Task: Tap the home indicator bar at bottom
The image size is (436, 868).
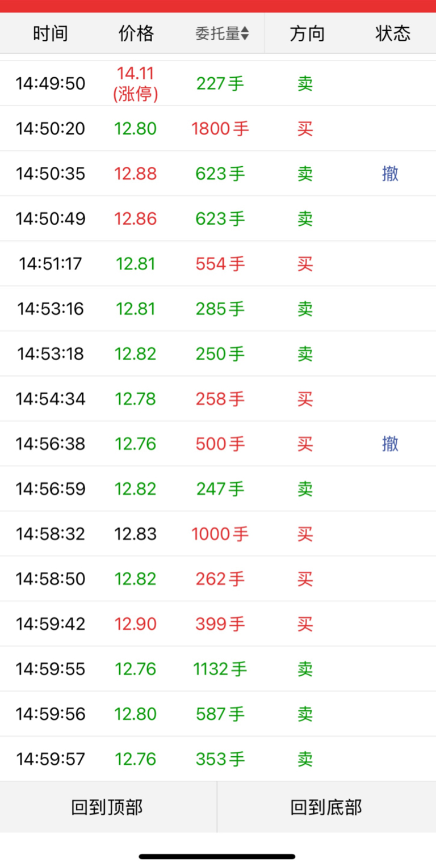Action: [x=217, y=856]
